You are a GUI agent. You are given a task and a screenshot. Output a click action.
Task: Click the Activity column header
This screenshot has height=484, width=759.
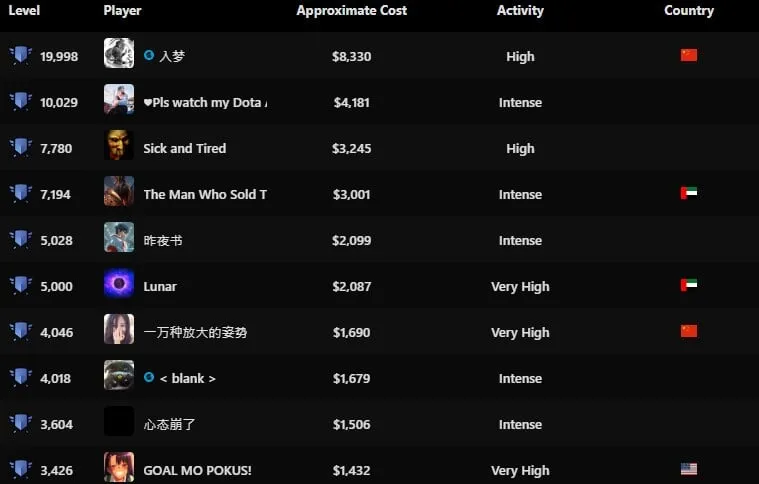click(520, 10)
